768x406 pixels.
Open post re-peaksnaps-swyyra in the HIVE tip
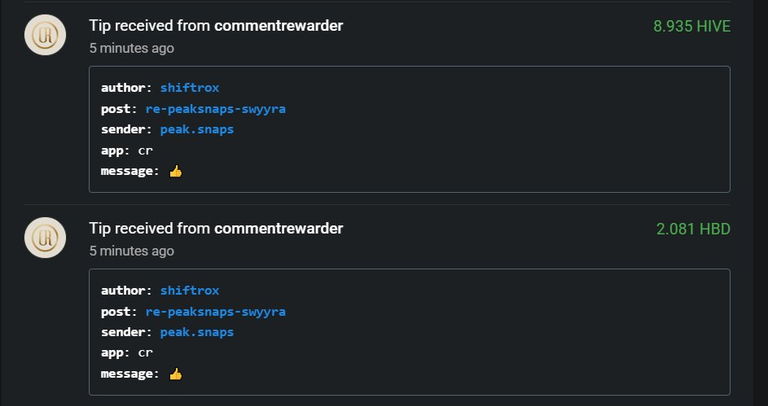tap(216, 109)
